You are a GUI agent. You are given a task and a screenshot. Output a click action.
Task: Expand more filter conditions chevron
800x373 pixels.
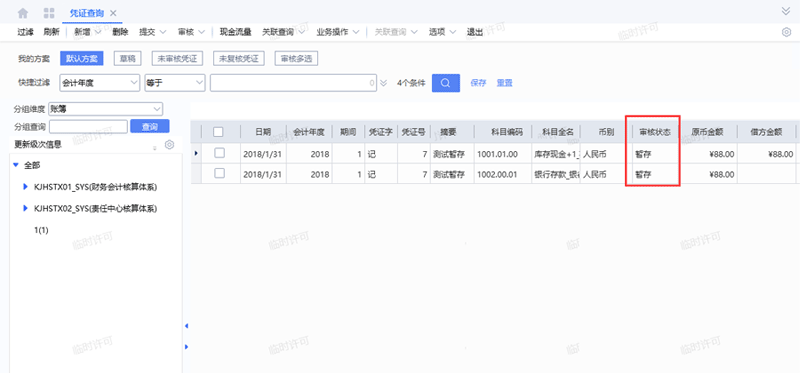tap(384, 83)
